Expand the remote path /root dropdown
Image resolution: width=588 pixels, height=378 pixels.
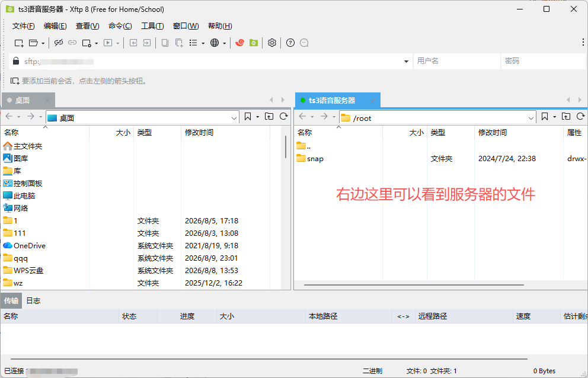pyautogui.click(x=531, y=118)
